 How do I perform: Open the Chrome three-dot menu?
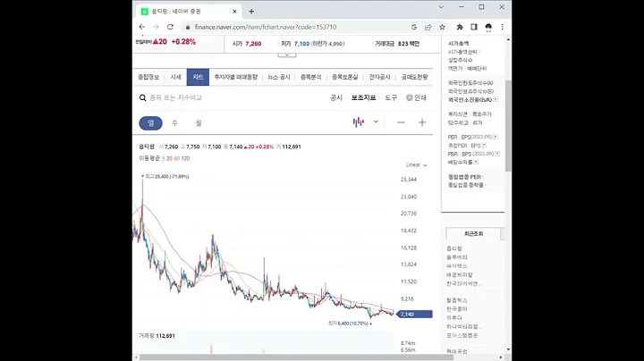[x=502, y=27]
